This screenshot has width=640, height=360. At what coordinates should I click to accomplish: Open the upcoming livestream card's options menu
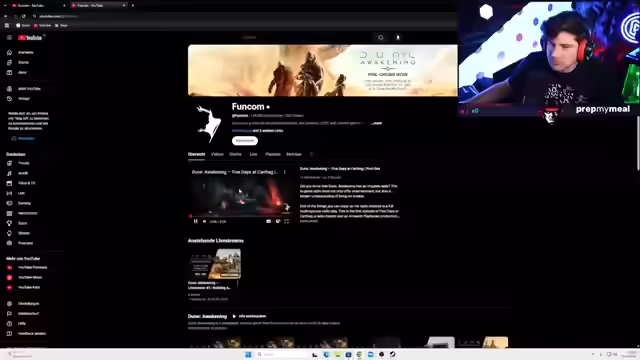(238, 284)
